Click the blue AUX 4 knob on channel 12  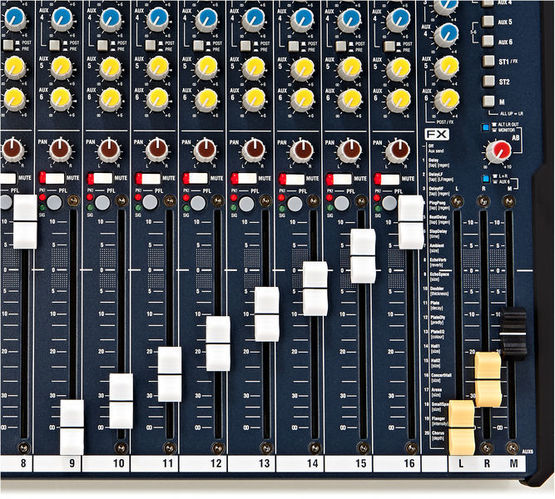click(206, 19)
